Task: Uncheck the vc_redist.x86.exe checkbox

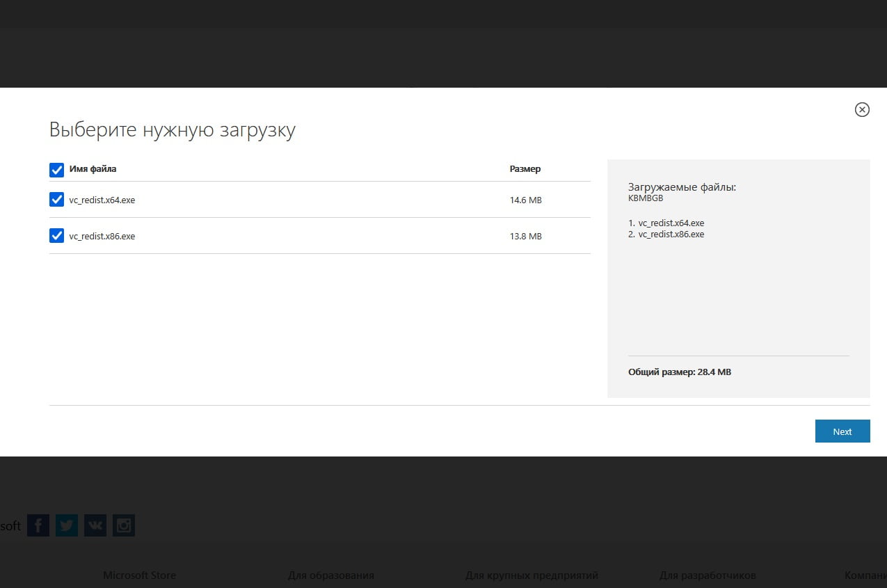Action: 57,236
